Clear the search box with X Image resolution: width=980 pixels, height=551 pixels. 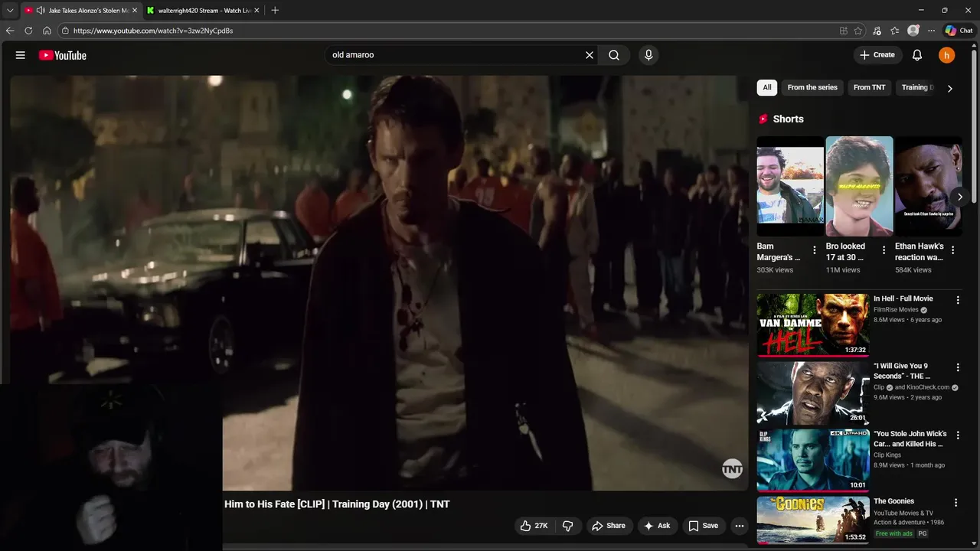coord(590,55)
